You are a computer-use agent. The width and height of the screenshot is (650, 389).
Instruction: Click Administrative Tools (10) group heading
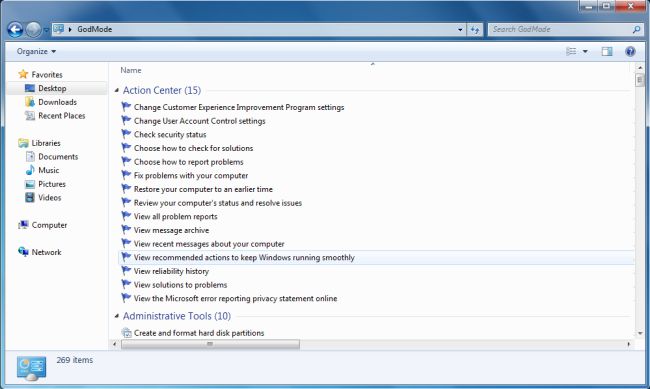coord(177,316)
